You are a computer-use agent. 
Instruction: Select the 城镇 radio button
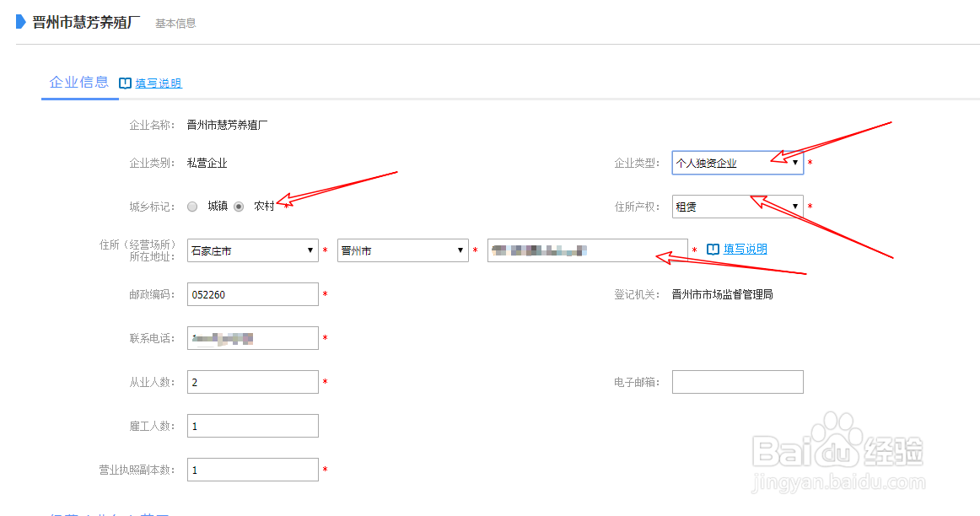[x=192, y=207]
